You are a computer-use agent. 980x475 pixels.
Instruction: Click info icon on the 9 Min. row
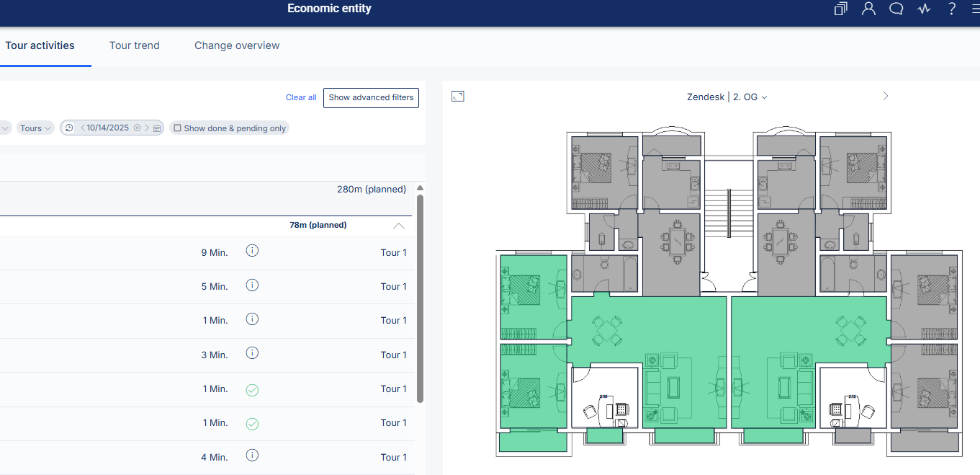252,252
